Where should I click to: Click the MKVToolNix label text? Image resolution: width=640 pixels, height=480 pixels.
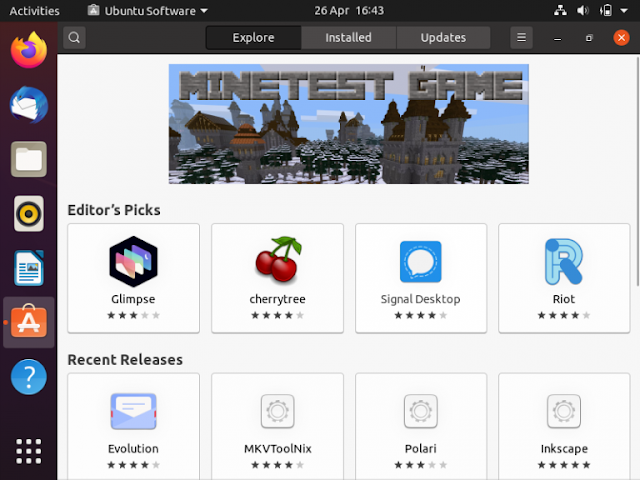tap(278, 449)
